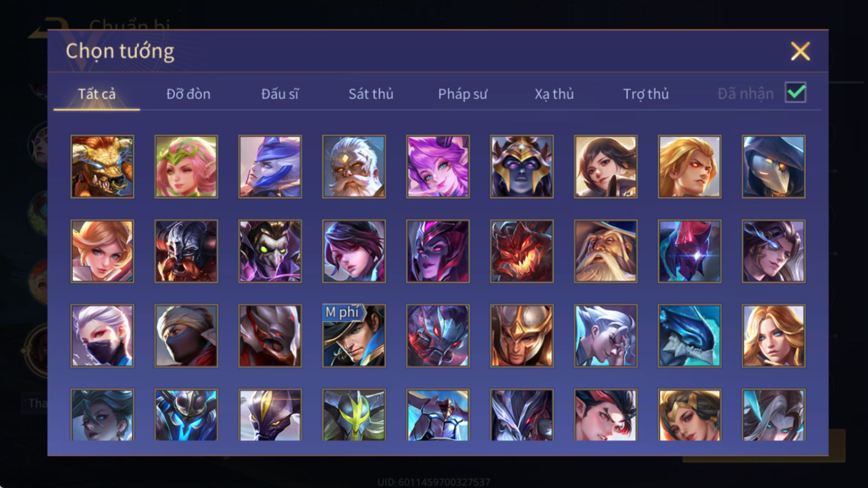The width and height of the screenshot is (868, 488).
Task: Choose the golden spartan helmet hero
Action: [x=522, y=336]
